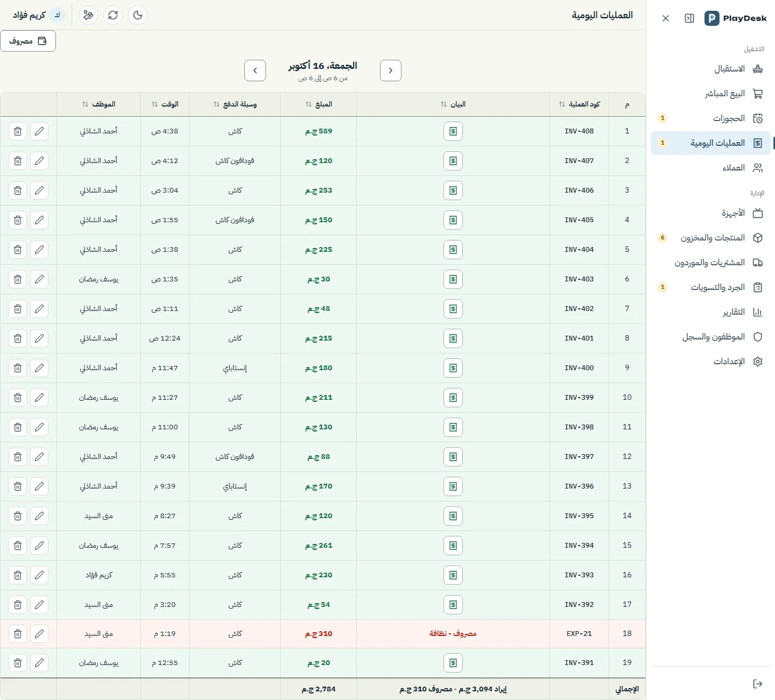Open الحجوزات in sidebar
The width and height of the screenshot is (775, 700).
[710, 118]
